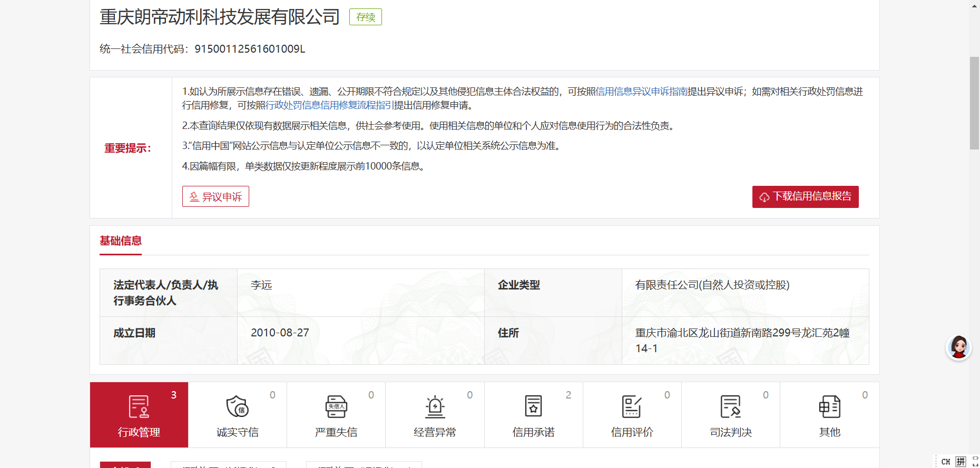The image size is (980, 468).
Task: Open the 司法判决 icon
Action: [x=731, y=406]
